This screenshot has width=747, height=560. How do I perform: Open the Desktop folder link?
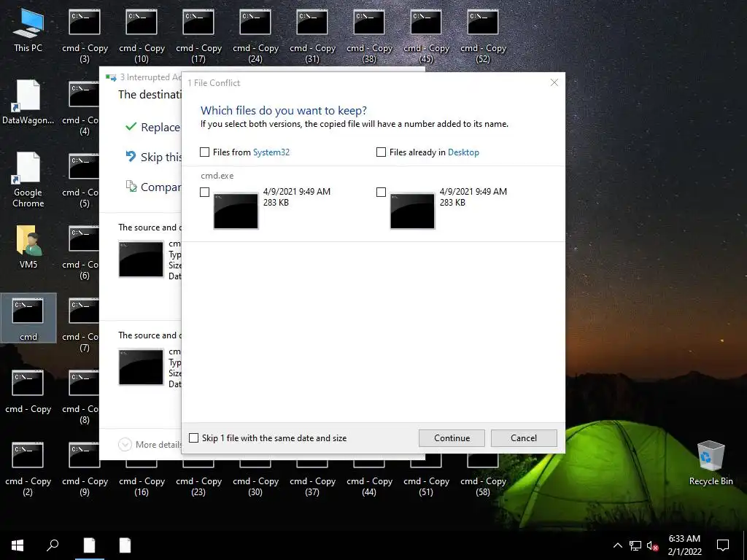(463, 152)
